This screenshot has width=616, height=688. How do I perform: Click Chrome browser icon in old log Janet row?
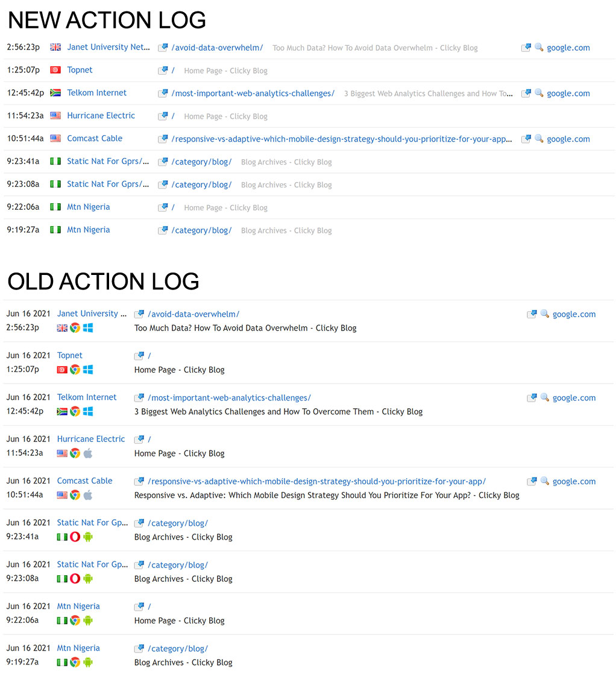pos(75,328)
